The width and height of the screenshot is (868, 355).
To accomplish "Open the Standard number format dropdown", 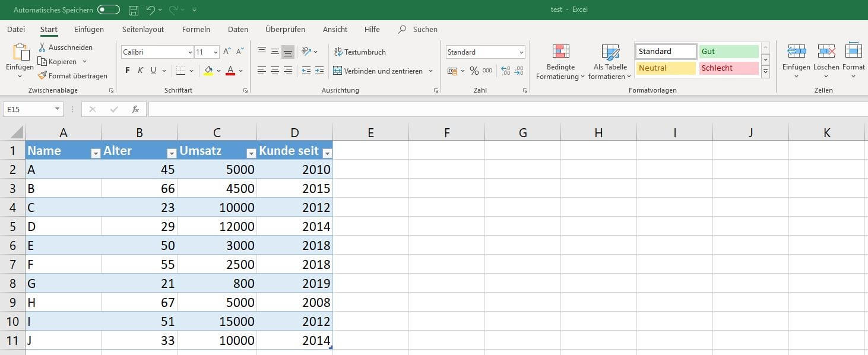I will [521, 52].
